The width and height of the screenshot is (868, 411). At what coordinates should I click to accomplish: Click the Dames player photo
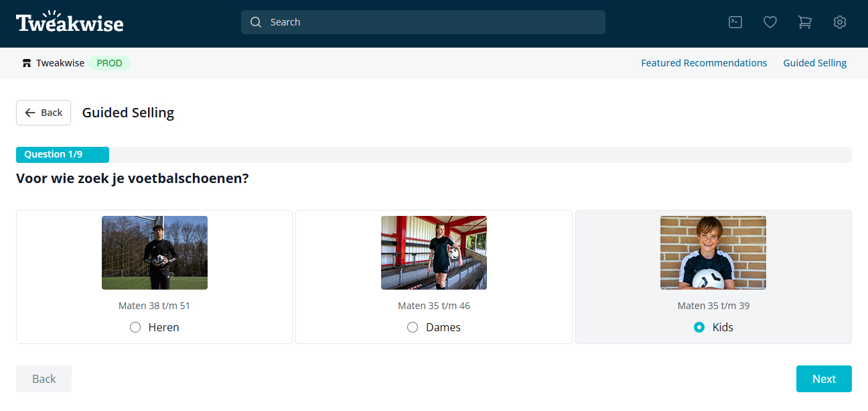[x=434, y=253]
